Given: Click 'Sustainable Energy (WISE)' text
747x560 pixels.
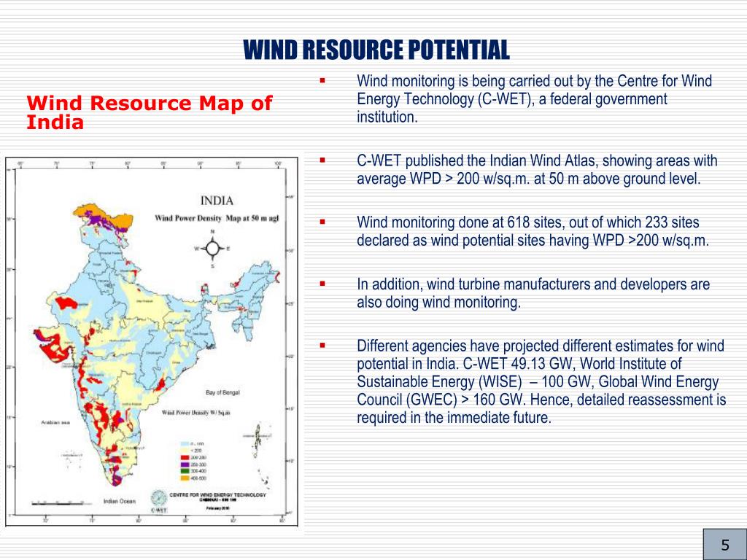Looking at the screenshot, I should (439, 382).
